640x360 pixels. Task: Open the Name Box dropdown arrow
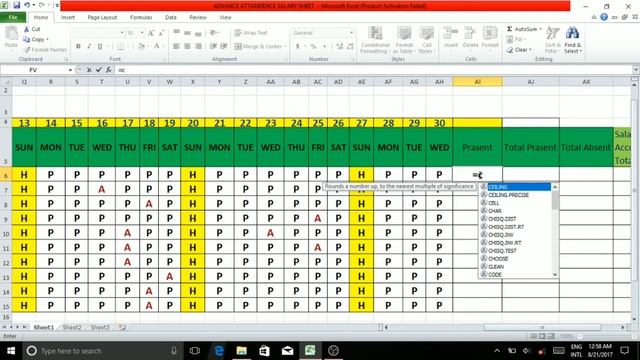click(70, 70)
